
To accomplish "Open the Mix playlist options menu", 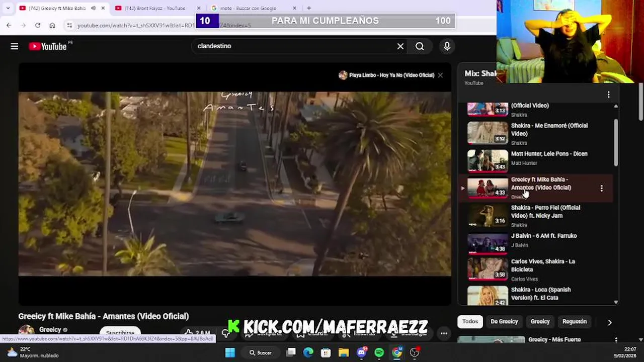I will 608,95.
